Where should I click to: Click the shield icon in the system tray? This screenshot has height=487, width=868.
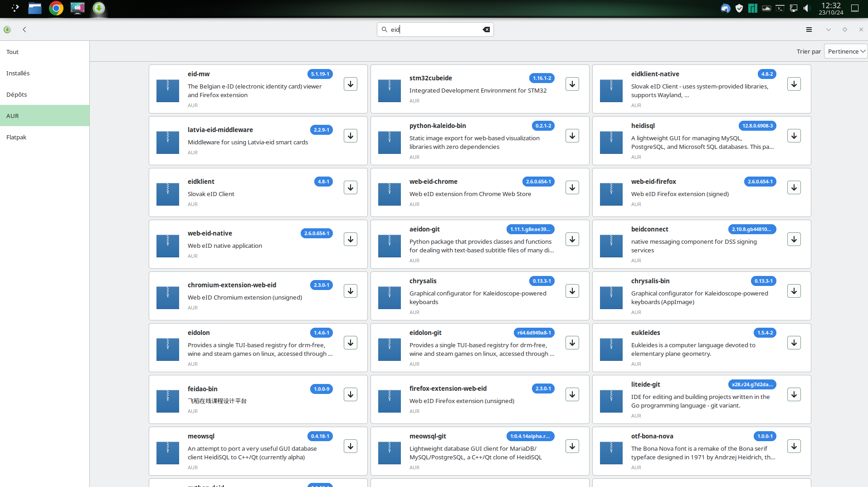739,8
